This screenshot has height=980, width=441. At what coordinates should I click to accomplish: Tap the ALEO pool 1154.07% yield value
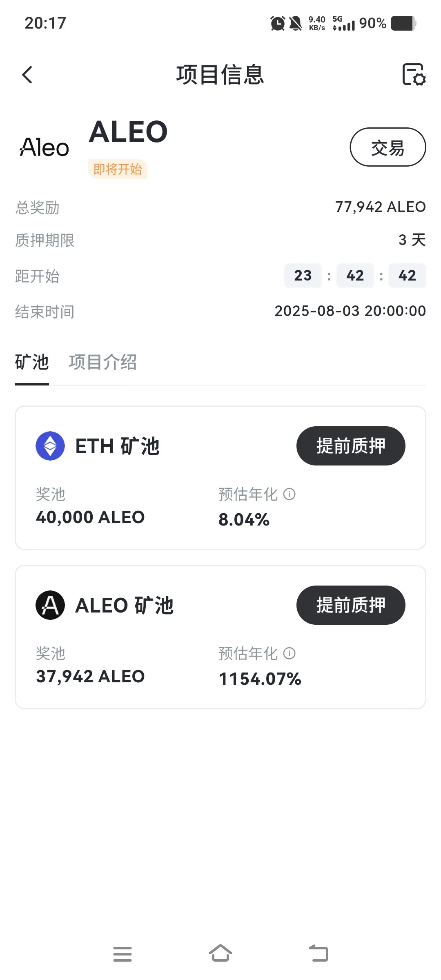point(260,679)
